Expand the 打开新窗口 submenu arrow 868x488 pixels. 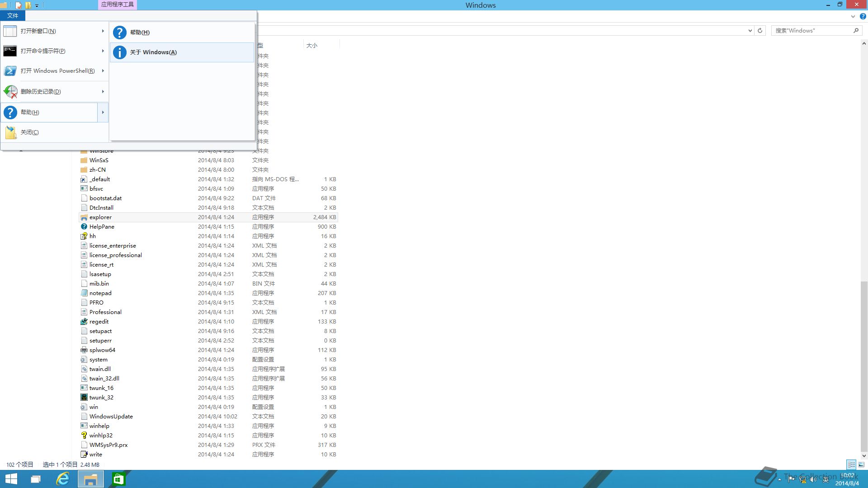[x=103, y=31]
